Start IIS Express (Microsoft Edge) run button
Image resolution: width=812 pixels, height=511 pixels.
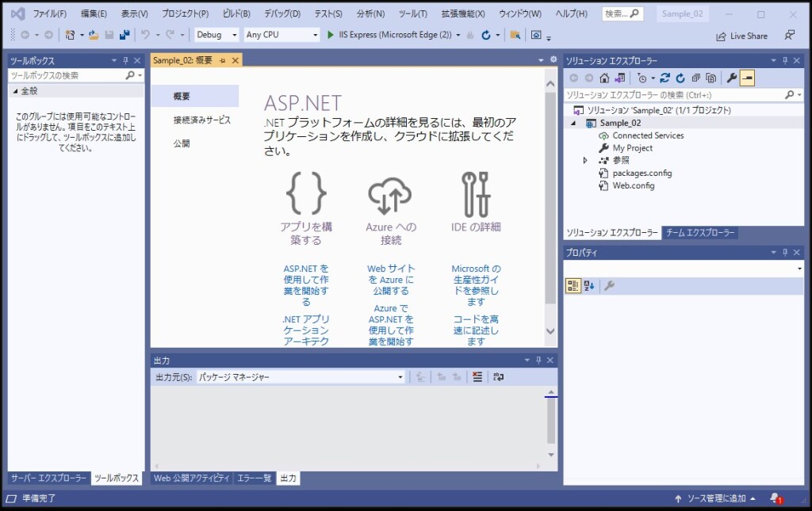coord(331,35)
